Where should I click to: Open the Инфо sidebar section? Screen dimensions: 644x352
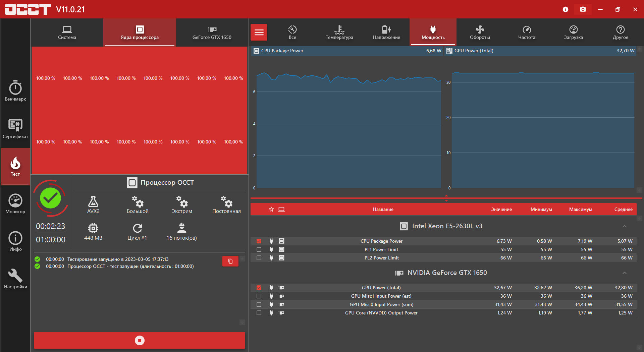[15, 241]
